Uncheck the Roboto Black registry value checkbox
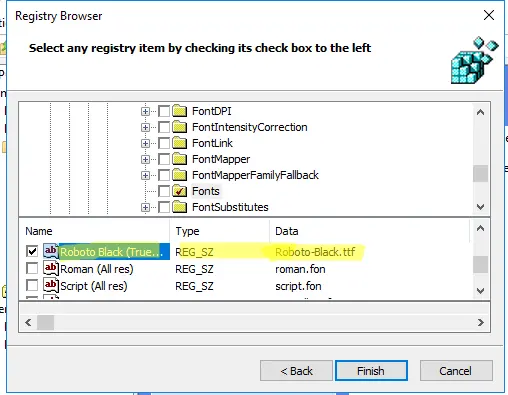 [32, 251]
